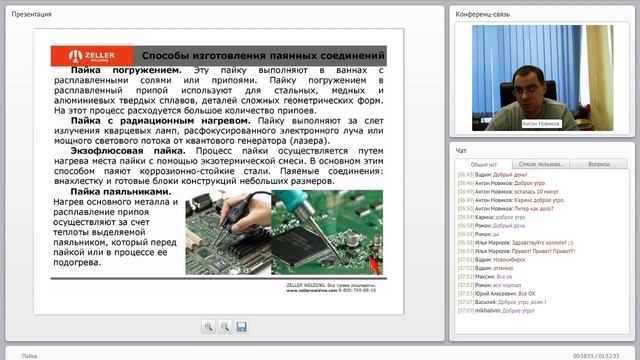Zoom out of the presentation slide
Image resolution: width=640 pixels, height=360 pixels.
[x=225, y=327]
